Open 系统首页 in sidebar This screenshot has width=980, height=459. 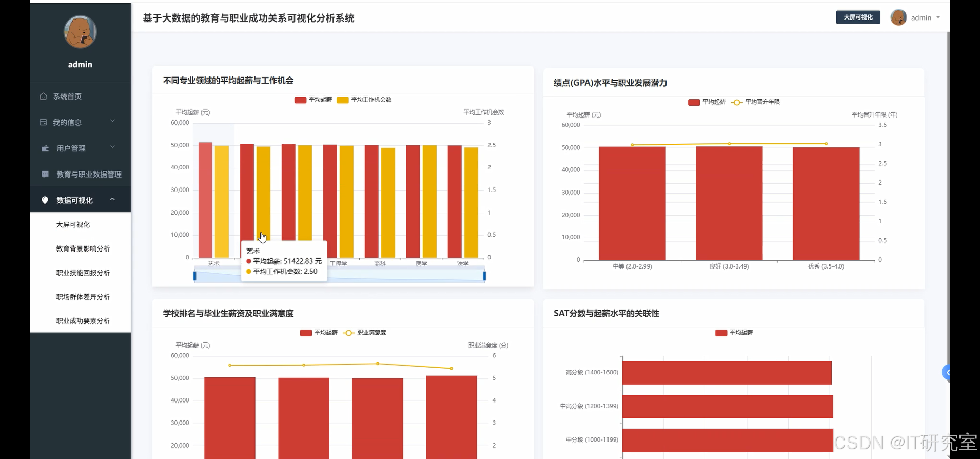81,96
